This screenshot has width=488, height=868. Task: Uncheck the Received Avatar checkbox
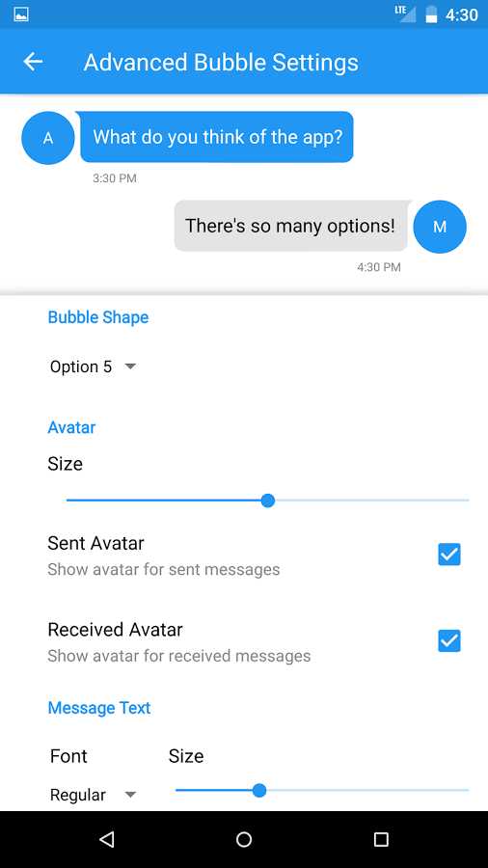coord(449,640)
